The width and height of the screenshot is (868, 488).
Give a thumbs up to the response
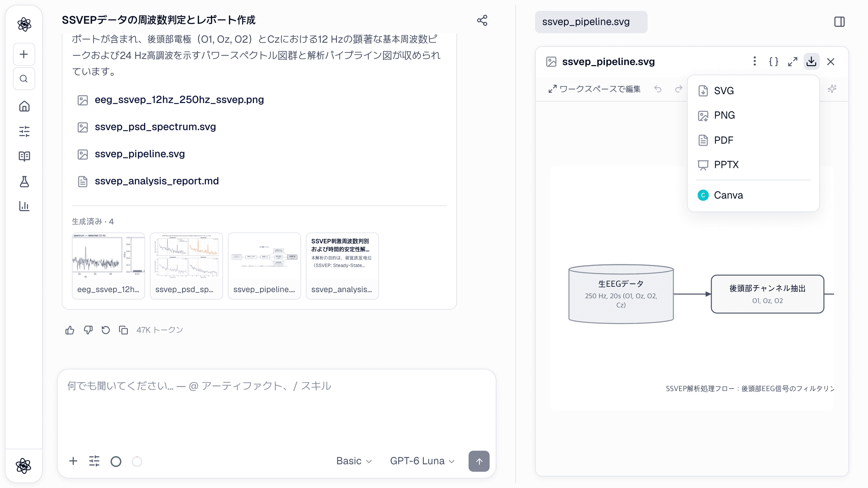coord(70,330)
